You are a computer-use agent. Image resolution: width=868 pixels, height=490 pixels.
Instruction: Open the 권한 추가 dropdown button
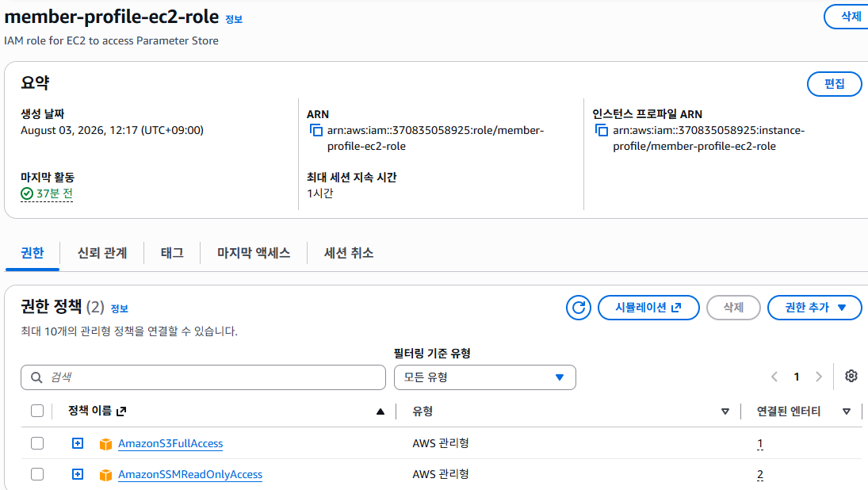[815, 308]
